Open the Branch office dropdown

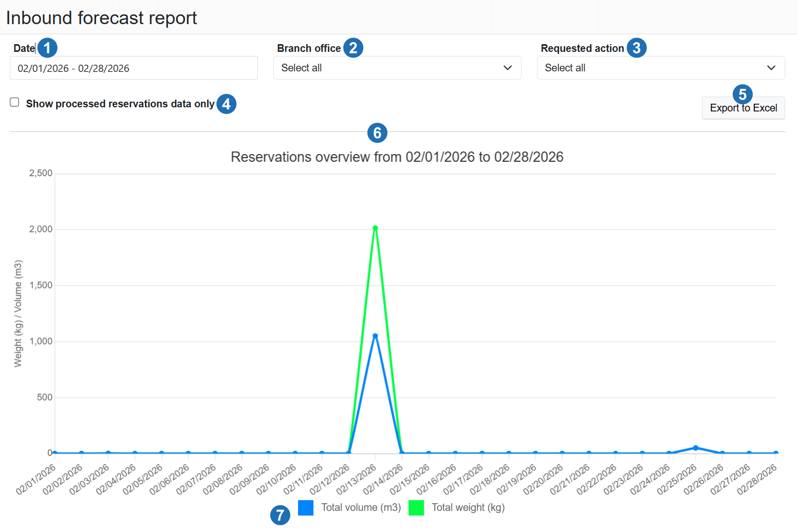tap(397, 68)
